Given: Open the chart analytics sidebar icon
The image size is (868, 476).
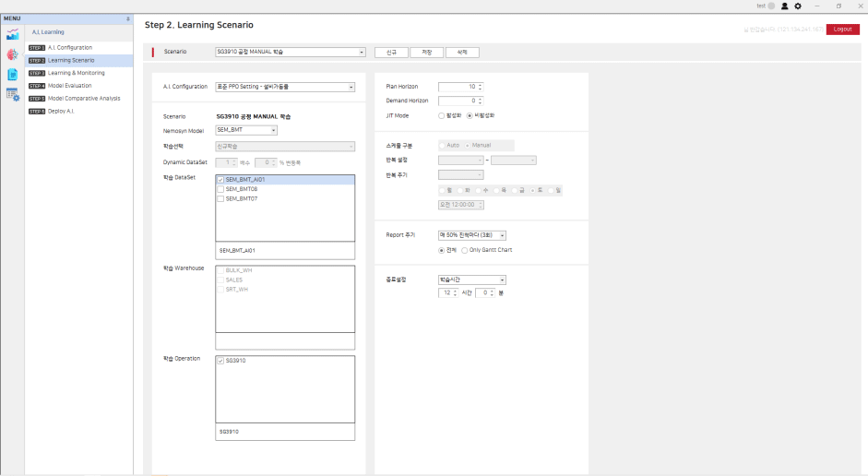Looking at the screenshot, I should click(x=12, y=35).
